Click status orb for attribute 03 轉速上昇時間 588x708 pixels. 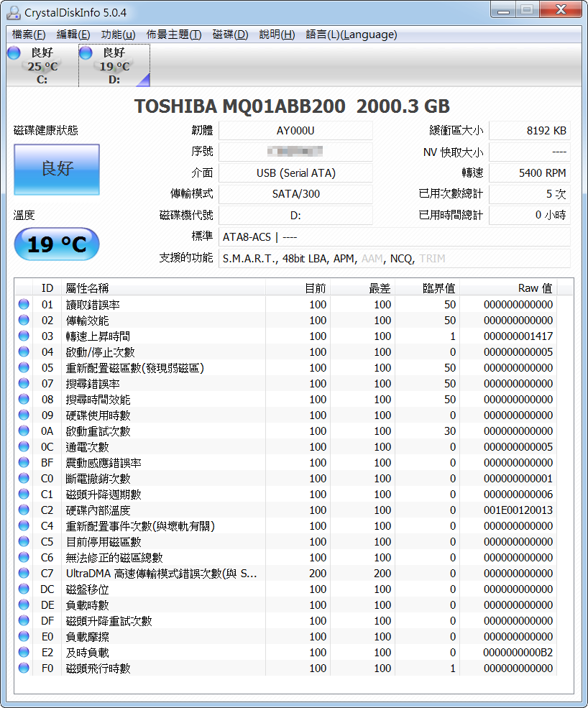tap(24, 336)
